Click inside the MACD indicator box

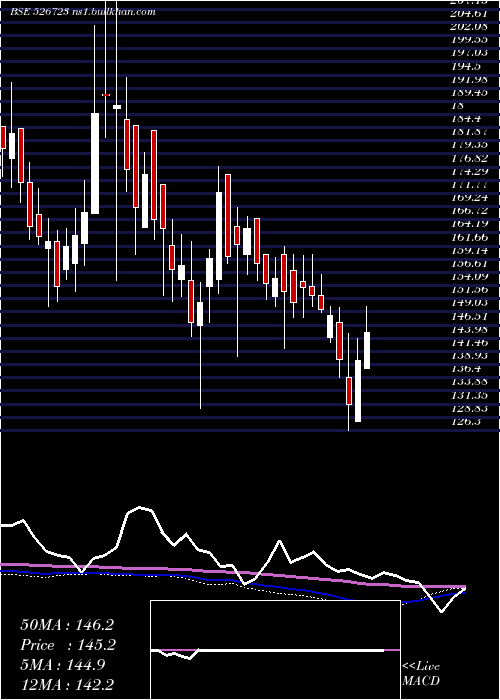[275, 650]
